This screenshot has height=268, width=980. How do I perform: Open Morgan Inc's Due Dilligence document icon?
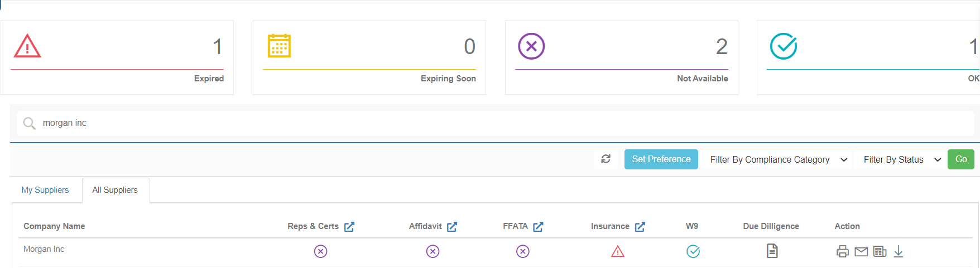(x=772, y=251)
